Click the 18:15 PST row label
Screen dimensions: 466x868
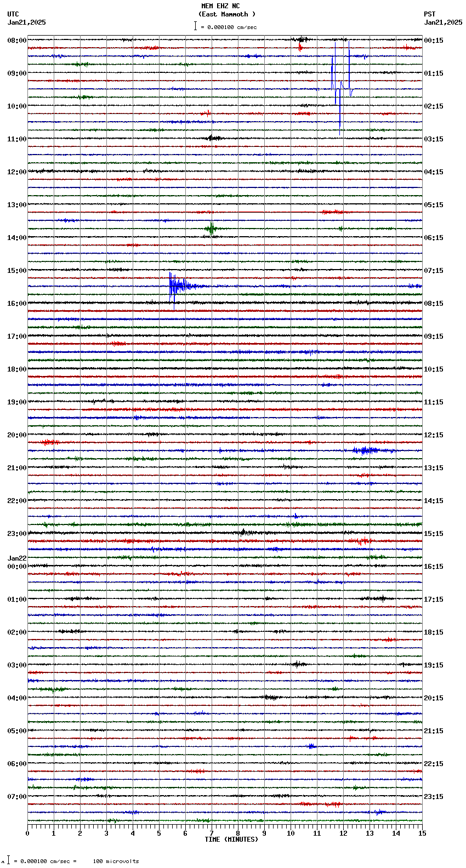pyautogui.click(x=434, y=632)
